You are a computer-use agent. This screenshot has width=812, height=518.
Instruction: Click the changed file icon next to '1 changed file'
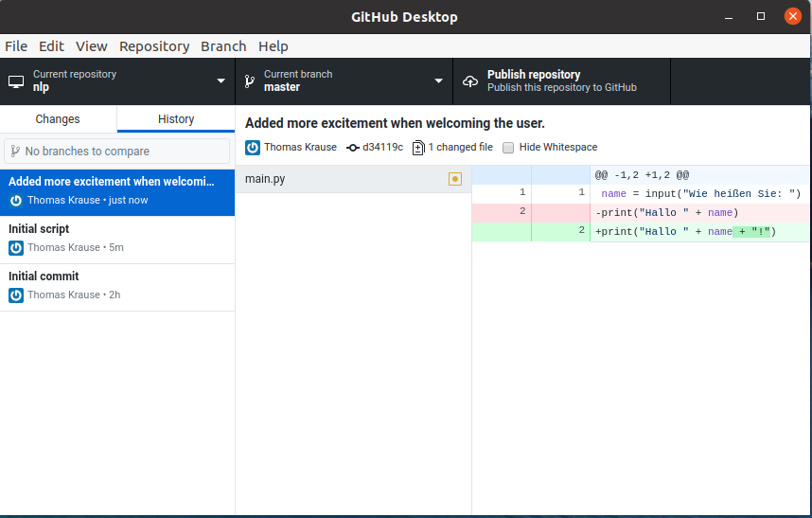[418, 148]
